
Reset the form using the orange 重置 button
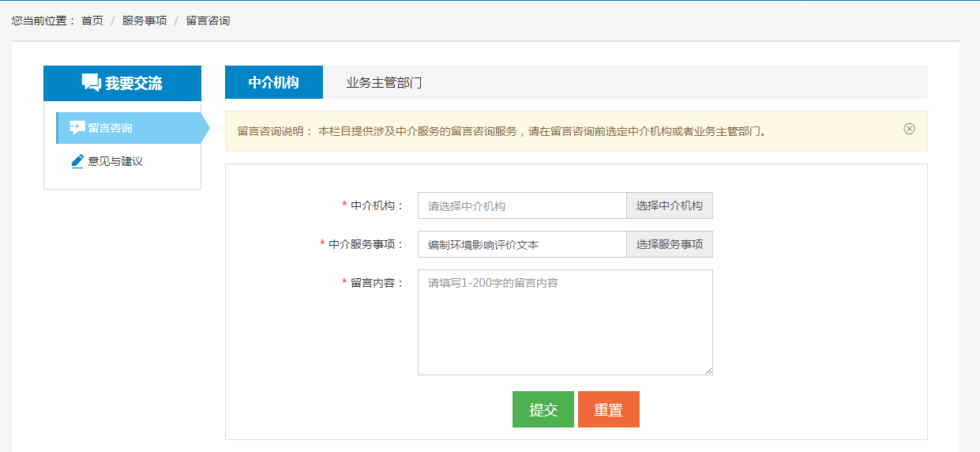point(608,409)
